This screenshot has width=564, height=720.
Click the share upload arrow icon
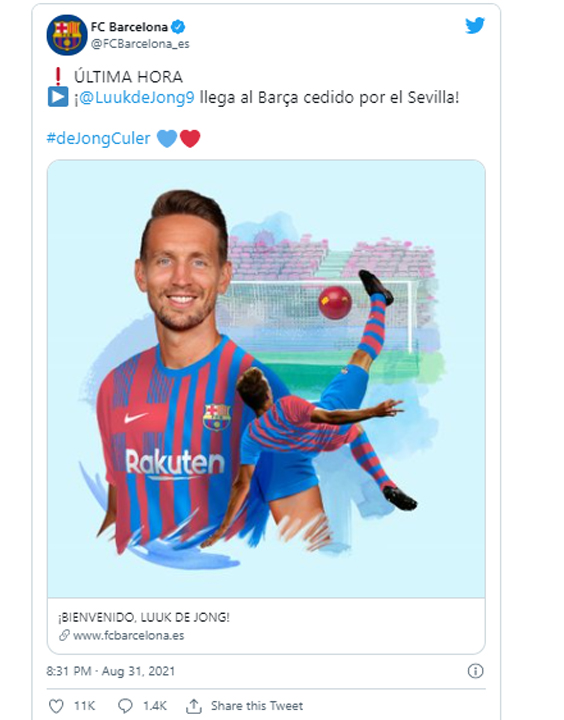(x=194, y=706)
